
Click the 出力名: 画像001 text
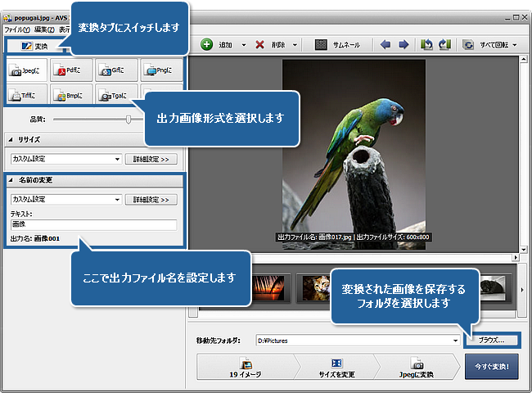point(35,238)
